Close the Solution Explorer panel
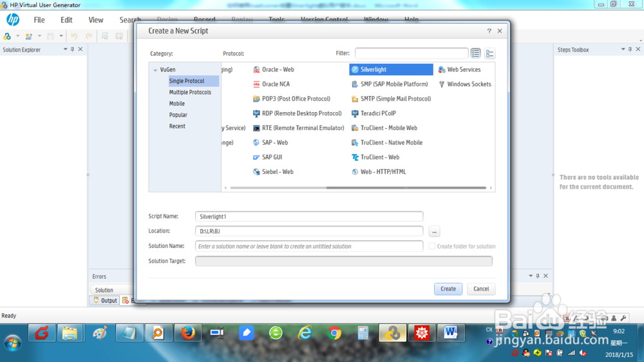 (80, 50)
